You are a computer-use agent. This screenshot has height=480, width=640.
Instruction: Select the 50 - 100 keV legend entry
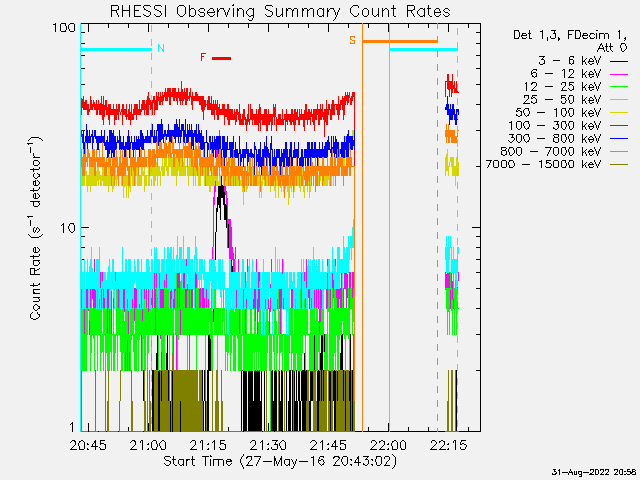tap(572, 113)
